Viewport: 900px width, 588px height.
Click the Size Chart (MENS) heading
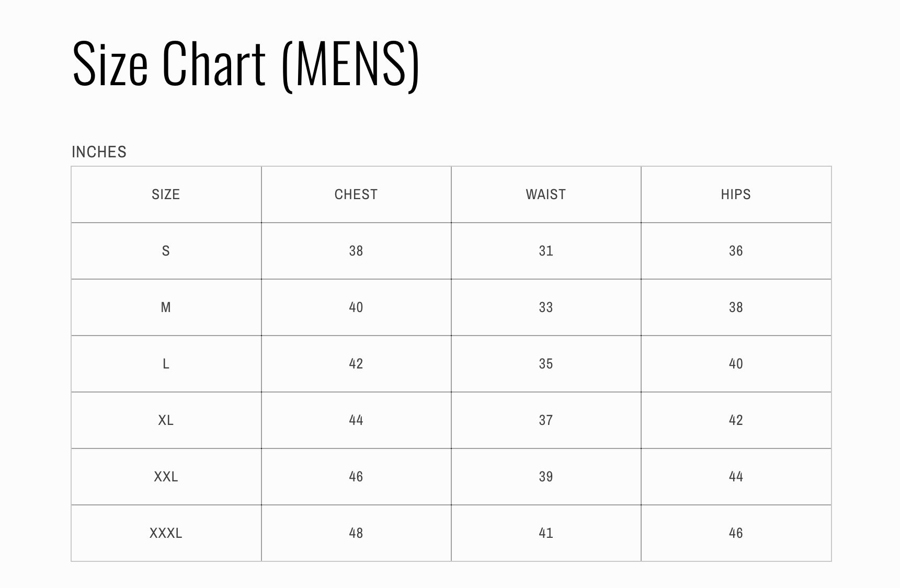(x=245, y=64)
